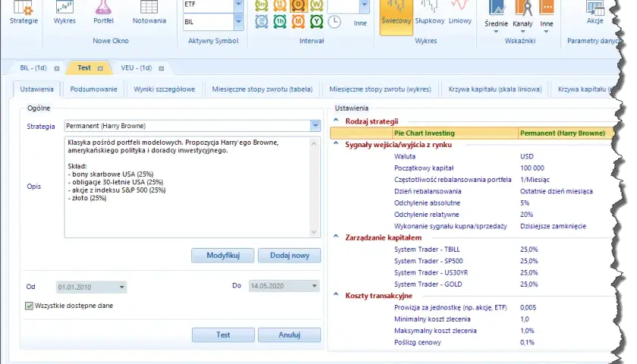Run the strategy with Test button
637x364 pixels.
pyautogui.click(x=223, y=335)
